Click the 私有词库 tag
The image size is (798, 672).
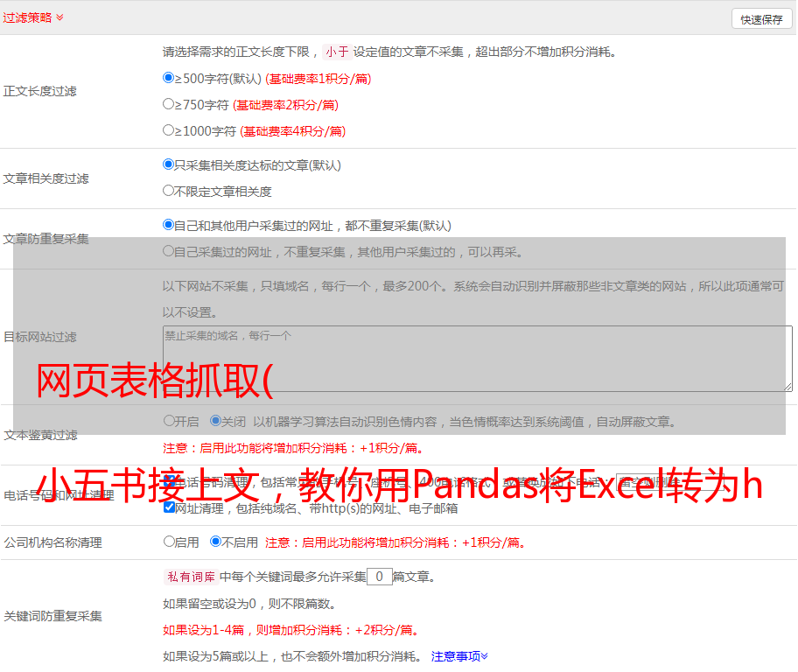[192, 577]
